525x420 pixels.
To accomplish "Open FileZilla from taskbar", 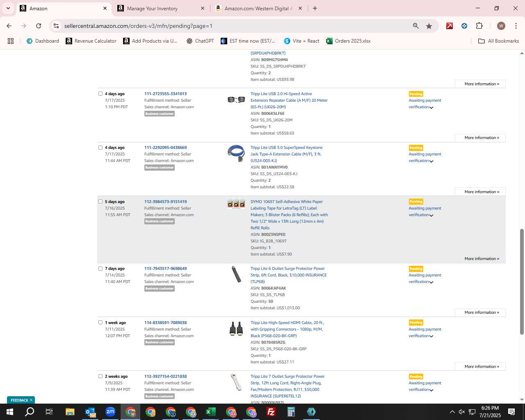I will (x=271, y=412).
